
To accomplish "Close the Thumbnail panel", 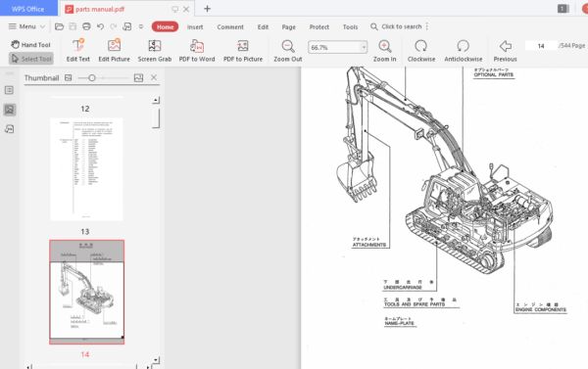I will click(154, 77).
